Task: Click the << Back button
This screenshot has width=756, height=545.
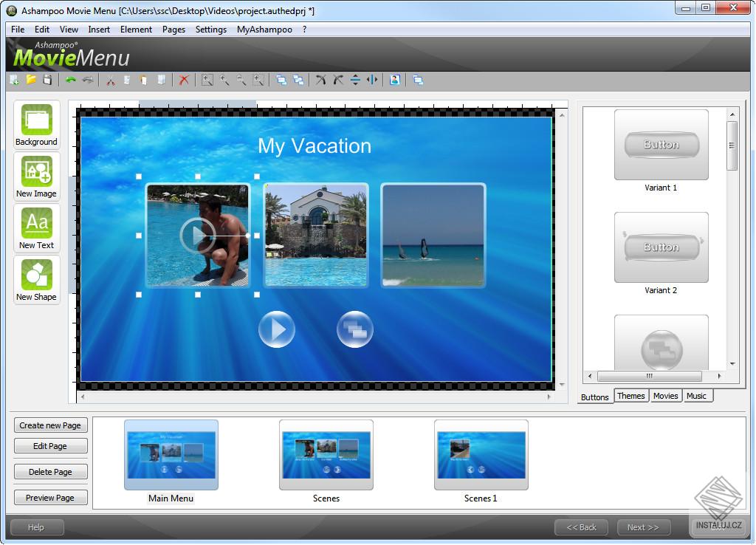Action: coord(582,527)
